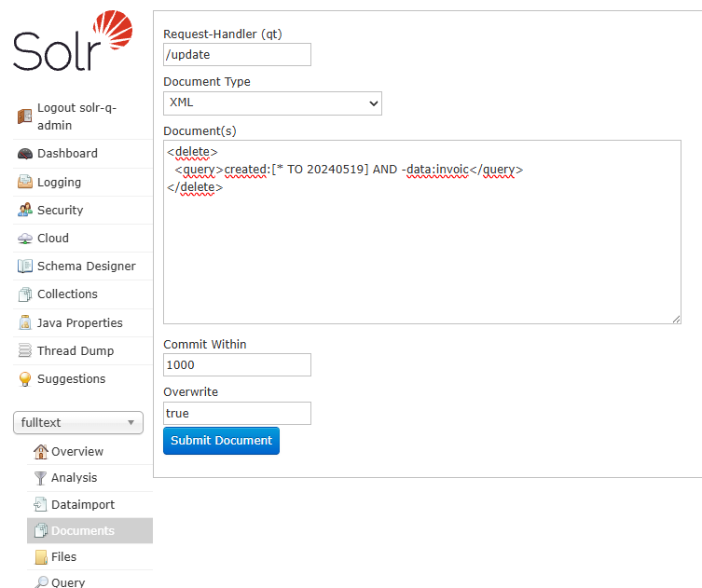Image resolution: width=702 pixels, height=588 pixels.
Task: Click the Java Properties jar icon
Action: pyautogui.click(x=25, y=322)
